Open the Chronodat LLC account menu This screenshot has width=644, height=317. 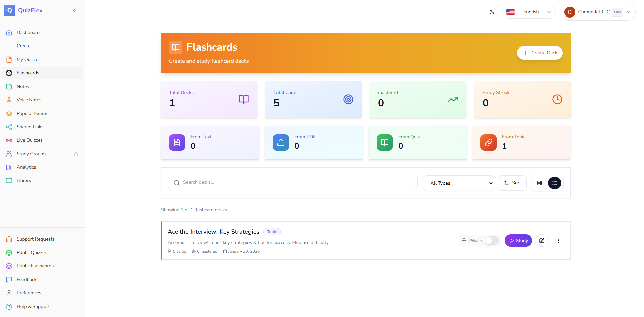pyautogui.click(x=597, y=12)
